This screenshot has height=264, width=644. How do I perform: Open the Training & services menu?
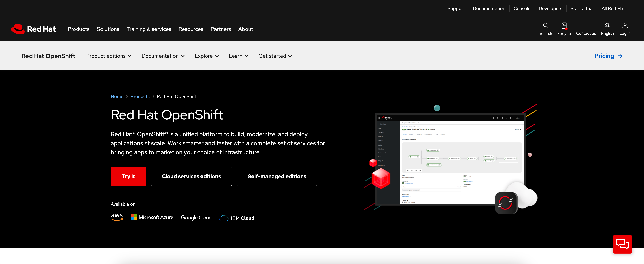point(149,29)
